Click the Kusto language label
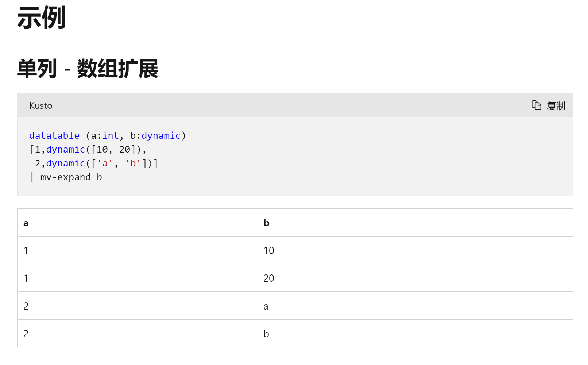Viewport: 588px width, 365px height. [x=41, y=106]
